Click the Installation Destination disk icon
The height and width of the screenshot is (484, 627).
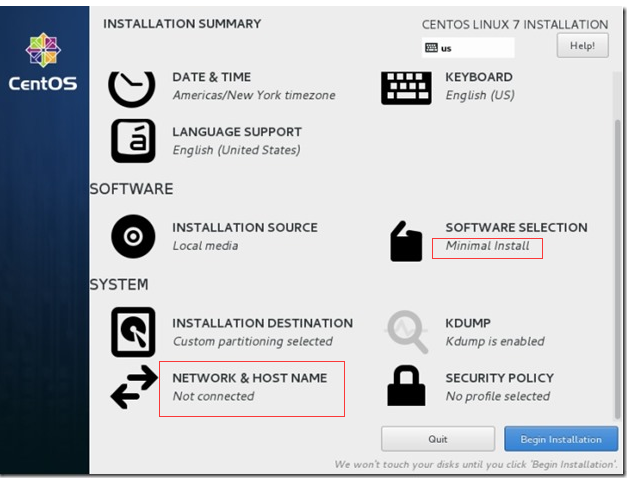[133, 332]
